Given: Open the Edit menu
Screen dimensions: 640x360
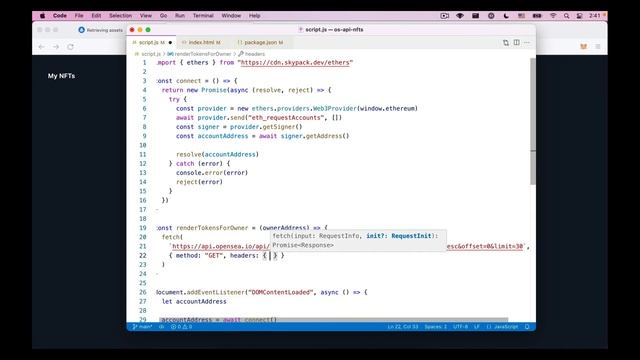Looking at the screenshot, I should point(96,16).
